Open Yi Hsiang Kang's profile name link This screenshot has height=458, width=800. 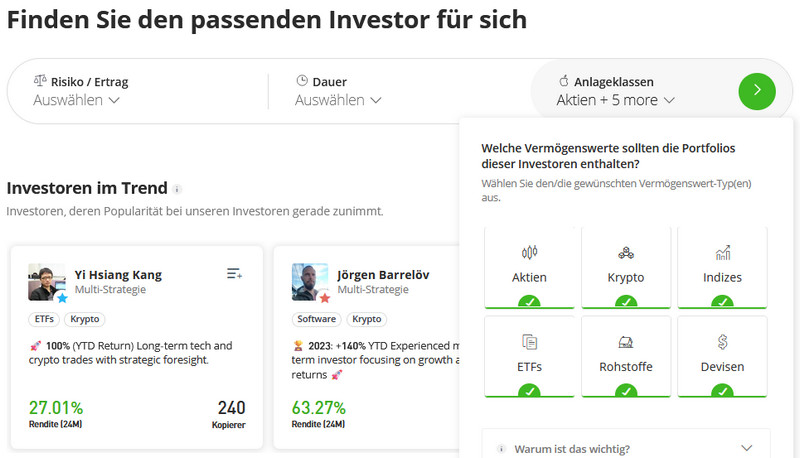(118, 275)
